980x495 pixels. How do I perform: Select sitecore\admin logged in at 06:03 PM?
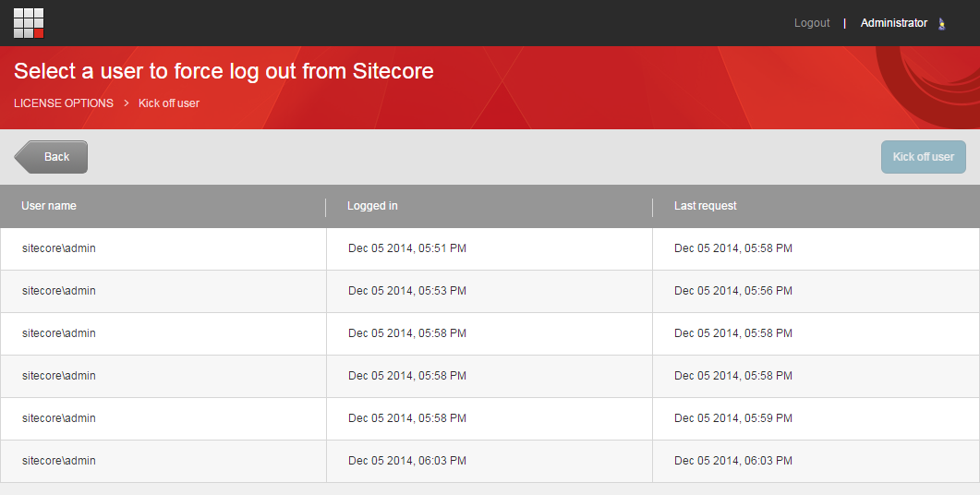point(490,461)
